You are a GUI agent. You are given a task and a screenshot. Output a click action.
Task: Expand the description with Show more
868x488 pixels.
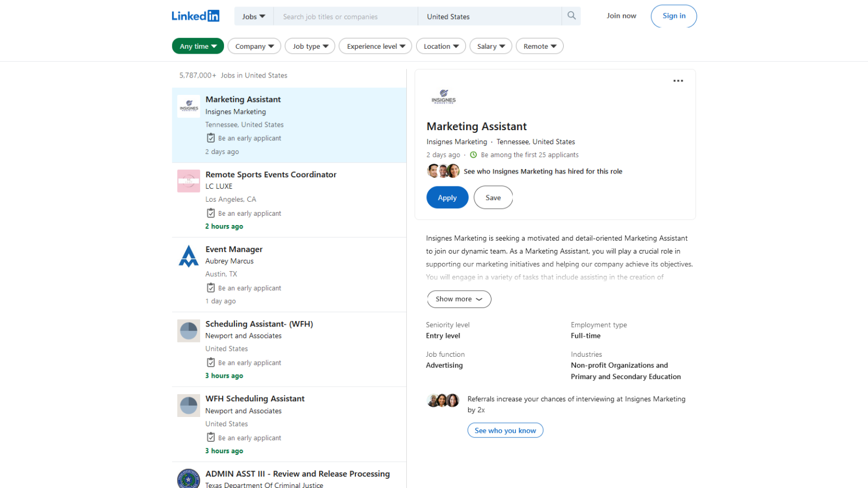pos(459,299)
